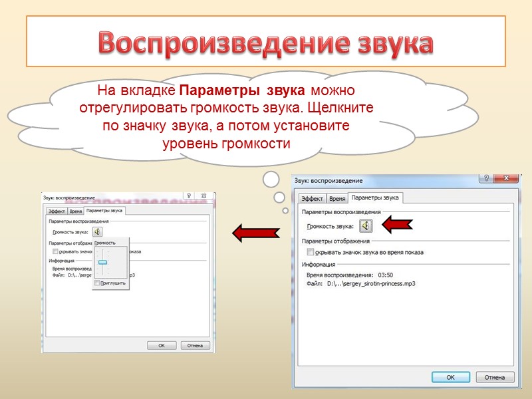
Task: Click sound volume speaker icon in right dialog
Action: click(x=366, y=225)
